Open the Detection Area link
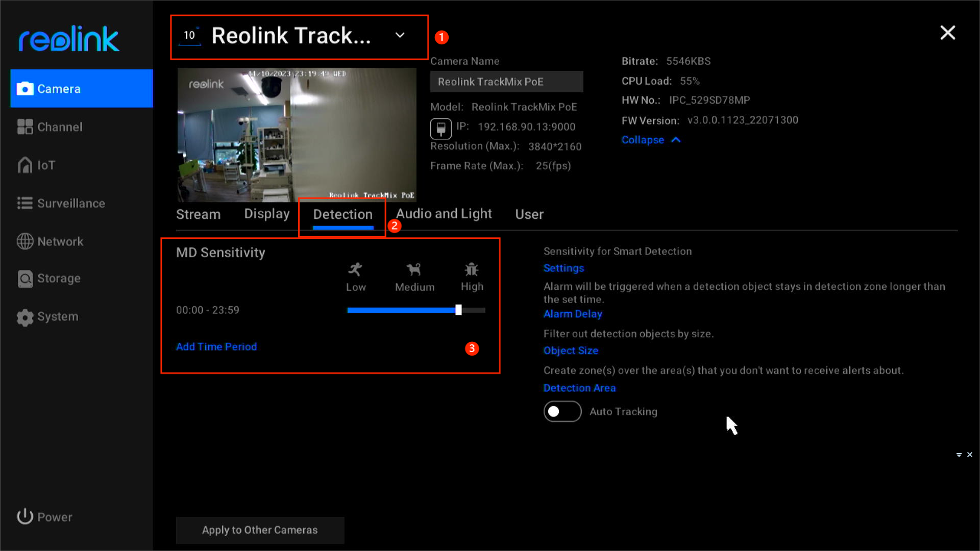This screenshot has width=980, height=551. click(x=579, y=388)
